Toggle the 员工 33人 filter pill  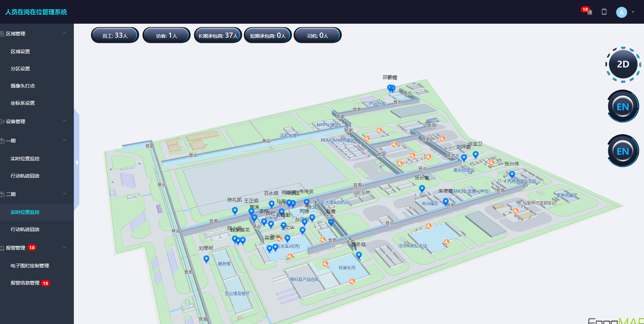pos(115,35)
